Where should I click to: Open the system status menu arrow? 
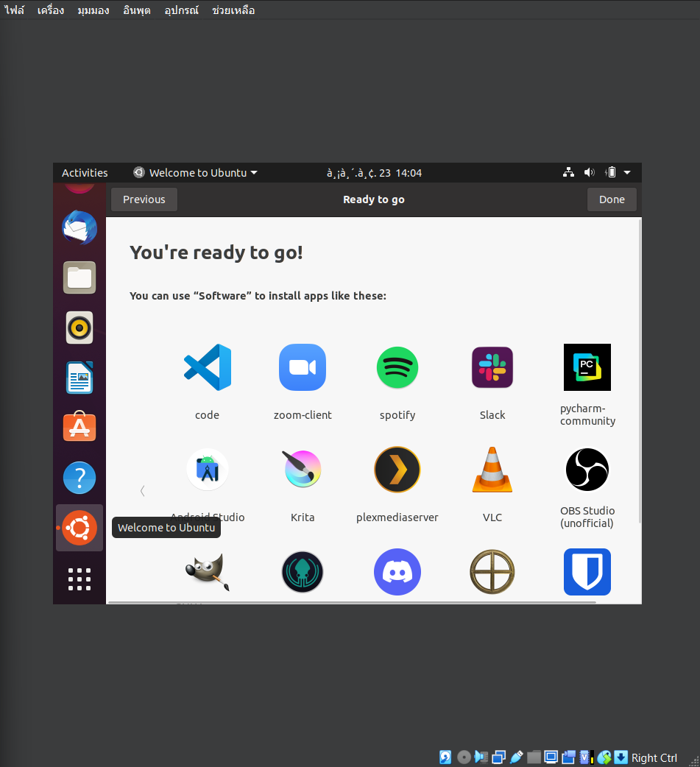click(627, 173)
